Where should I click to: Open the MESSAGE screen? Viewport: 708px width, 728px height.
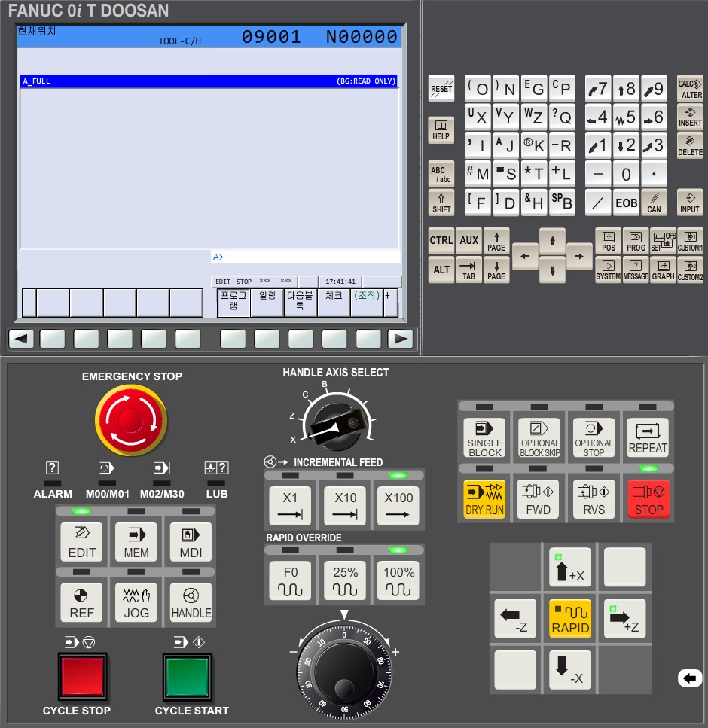(636, 270)
